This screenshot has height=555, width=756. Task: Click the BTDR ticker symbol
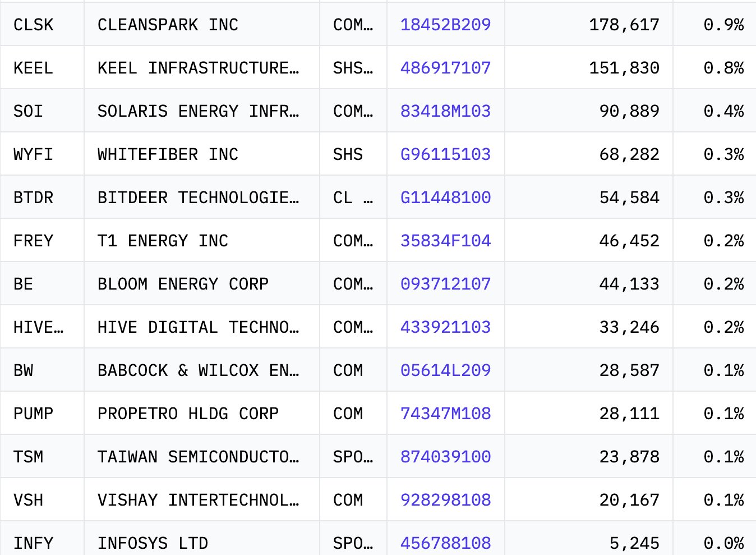click(x=34, y=198)
